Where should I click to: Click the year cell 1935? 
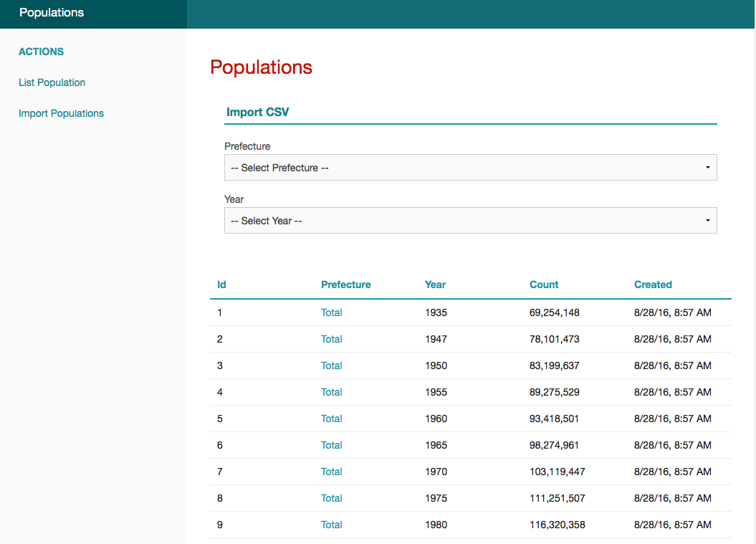pyautogui.click(x=436, y=312)
